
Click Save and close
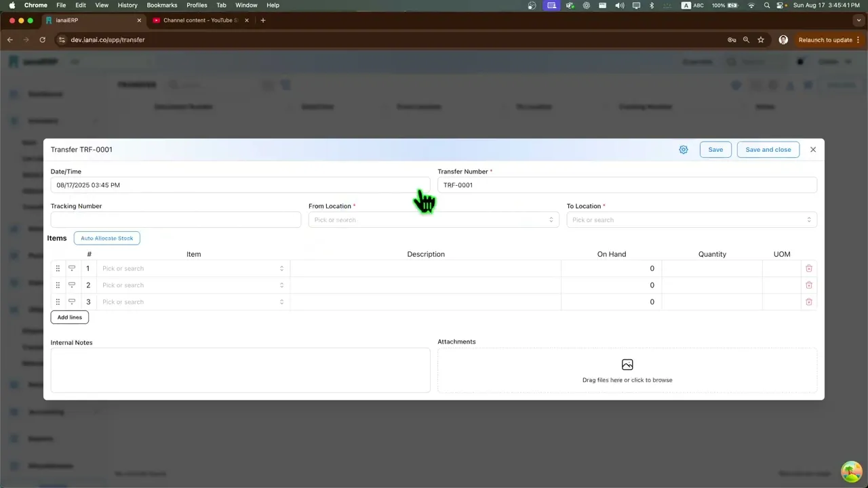click(x=768, y=150)
